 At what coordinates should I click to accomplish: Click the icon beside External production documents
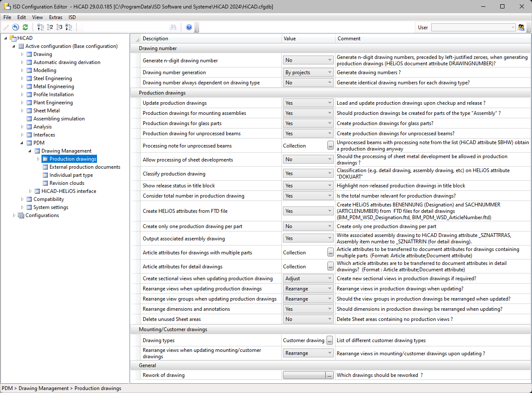[x=45, y=167]
